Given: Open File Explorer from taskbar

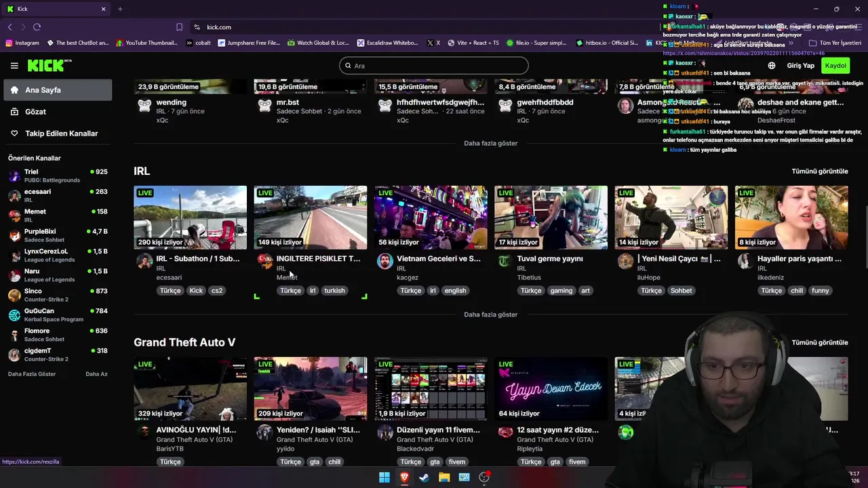Looking at the screenshot, I should pyautogui.click(x=444, y=477).
